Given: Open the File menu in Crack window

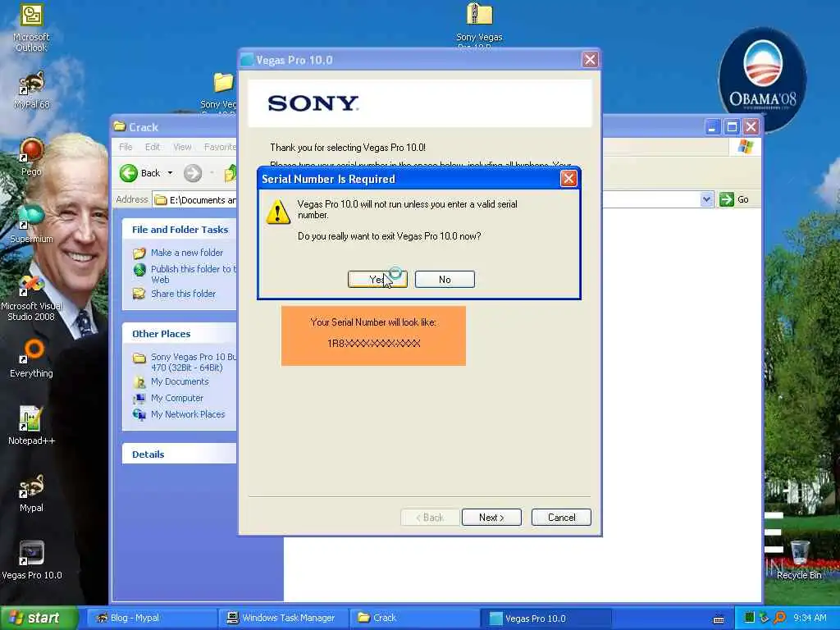Looking at the screenshot, I should [x=126, y=147].
